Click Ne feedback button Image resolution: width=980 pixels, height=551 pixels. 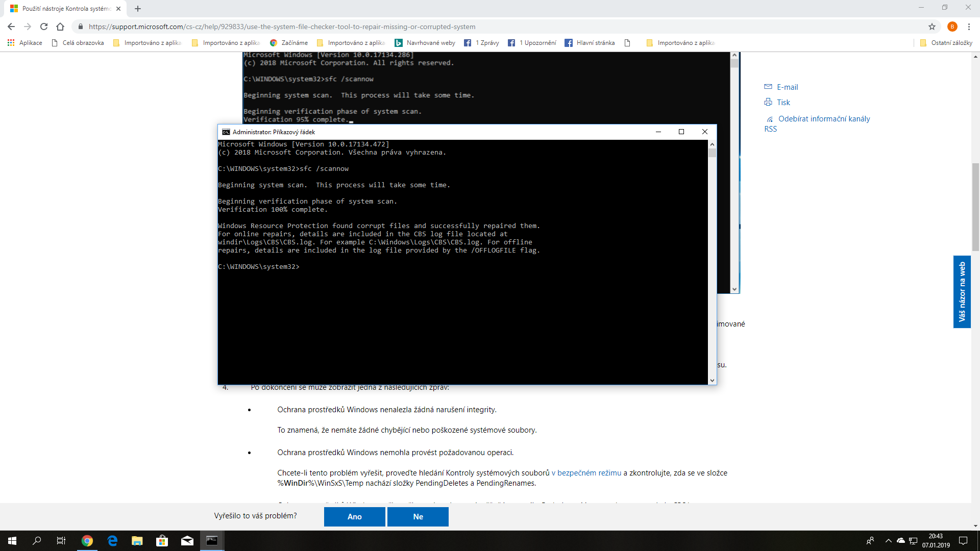click(418, 516)
